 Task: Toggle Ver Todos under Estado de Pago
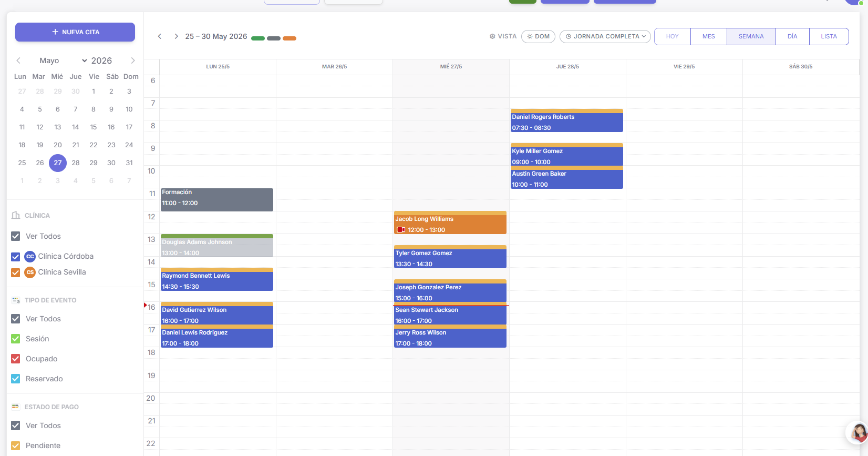16,425
